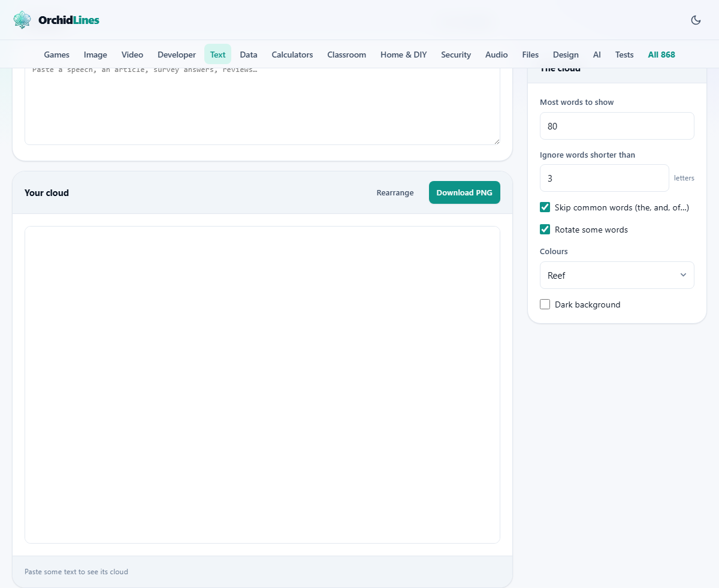This screenshot has height=588, width=719.
Task: Click the 'Paste some text to see its cloud' status
Action: 76,572
